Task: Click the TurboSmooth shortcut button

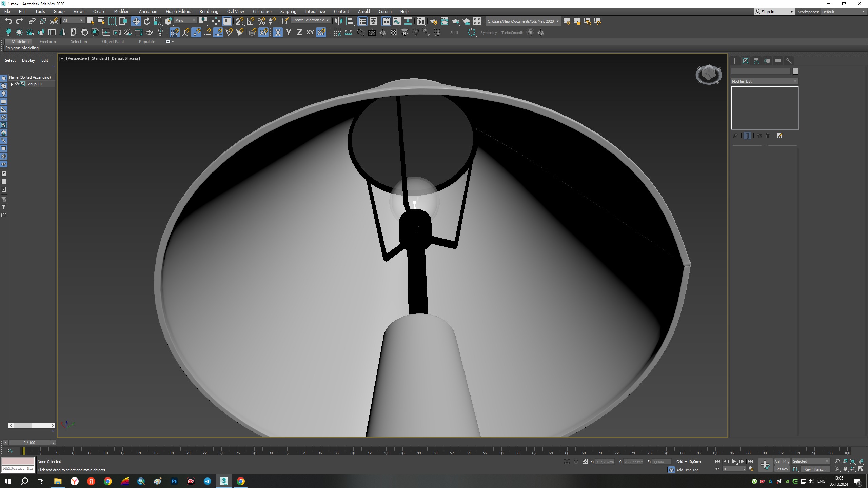Action: (512, 33)
